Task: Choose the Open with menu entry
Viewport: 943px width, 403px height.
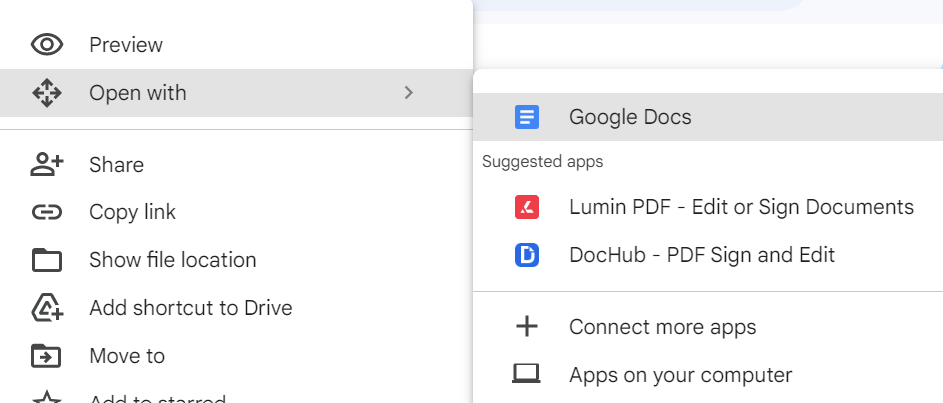Action: (236, 93)
